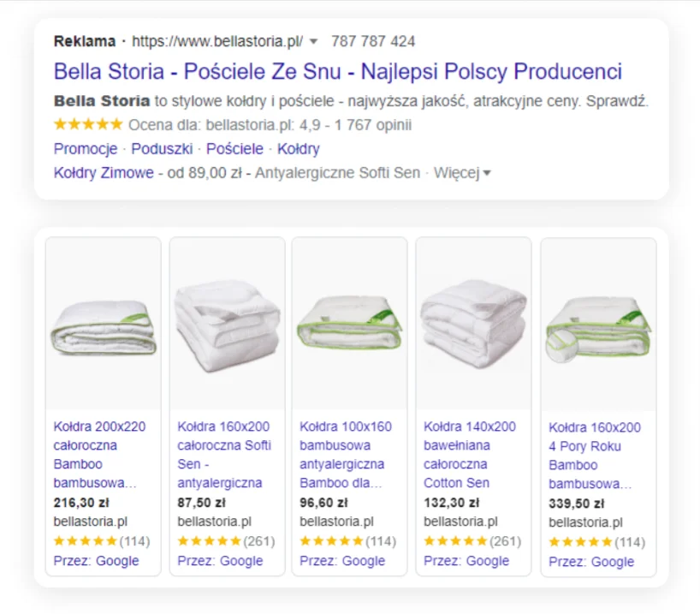The image size is (700, 614).
Task: Select the Kołdra 160x200 4 Pory Roku image
Action: (597, 325)
